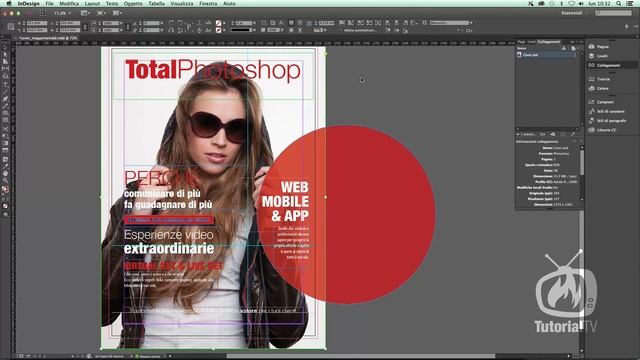Select the Zoom tool in Tools panel
The height and width of the screenshot is (360, 640).
[x=5, y=180]
